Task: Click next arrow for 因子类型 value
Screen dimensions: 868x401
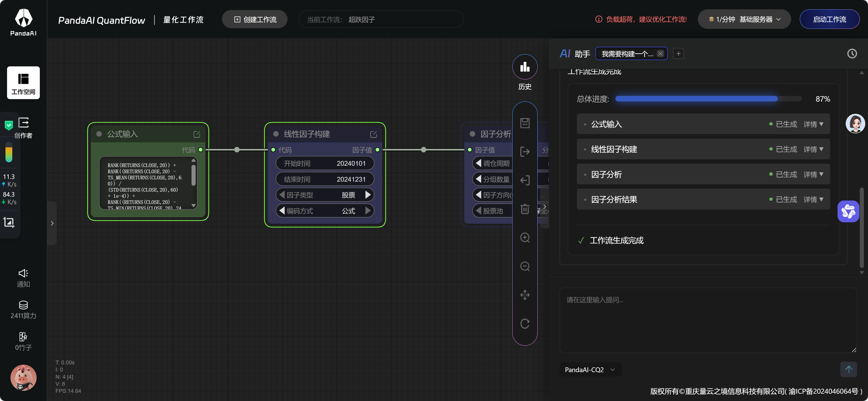Action: [x=368, y=195]
